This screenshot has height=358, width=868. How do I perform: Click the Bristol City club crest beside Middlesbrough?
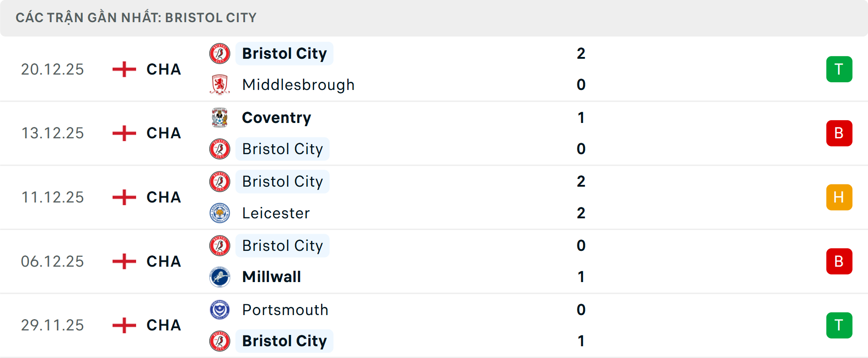[220, 53]
